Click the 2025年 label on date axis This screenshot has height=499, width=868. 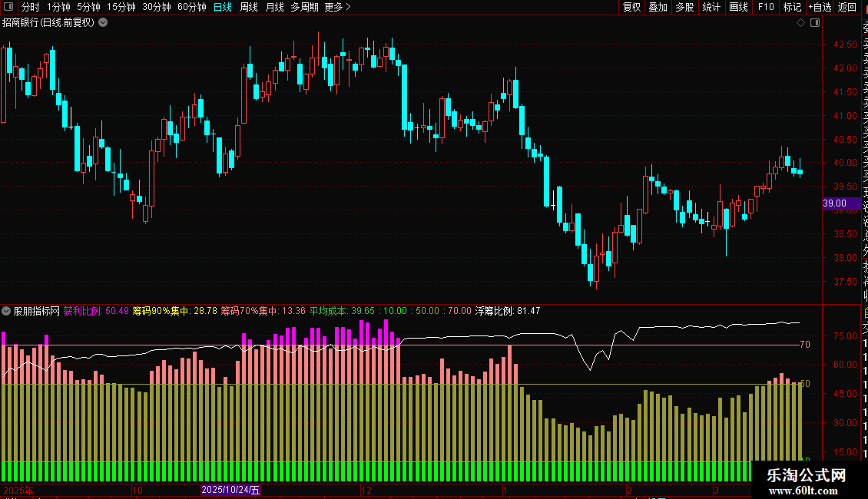point(18,490)
